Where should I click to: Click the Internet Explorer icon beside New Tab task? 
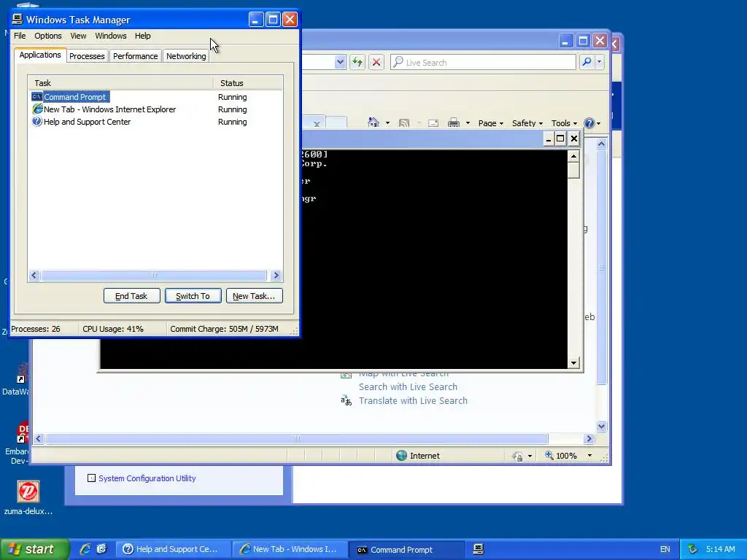[x=37, y=109]
